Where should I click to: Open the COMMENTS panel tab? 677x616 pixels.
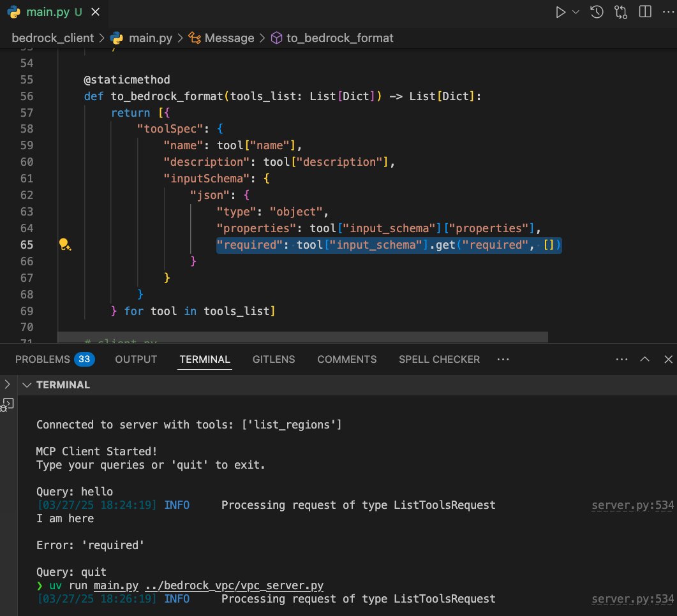tap(346, 360)
